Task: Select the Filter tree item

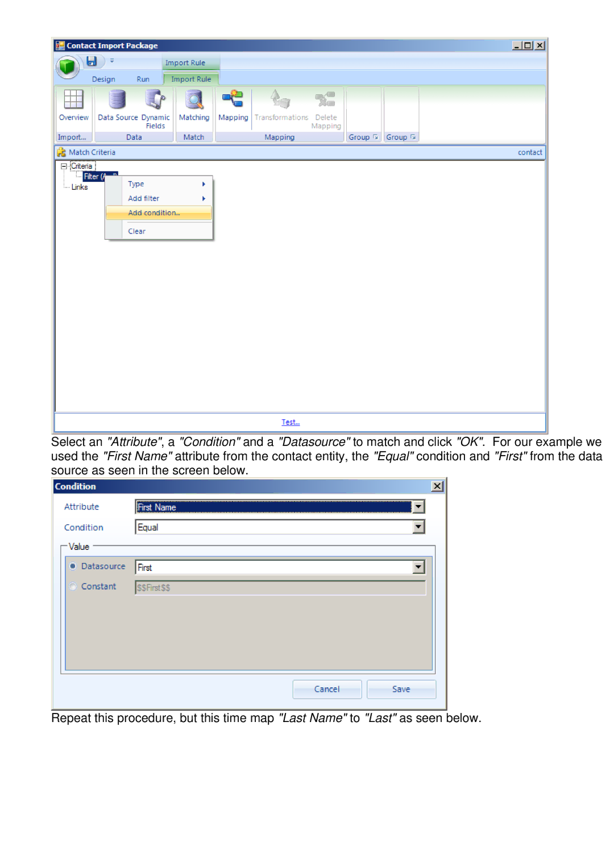Action: [94, 177]
